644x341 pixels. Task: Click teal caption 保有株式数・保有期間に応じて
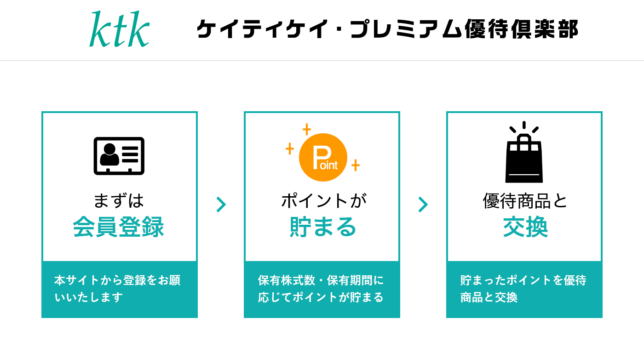(321, 289)
